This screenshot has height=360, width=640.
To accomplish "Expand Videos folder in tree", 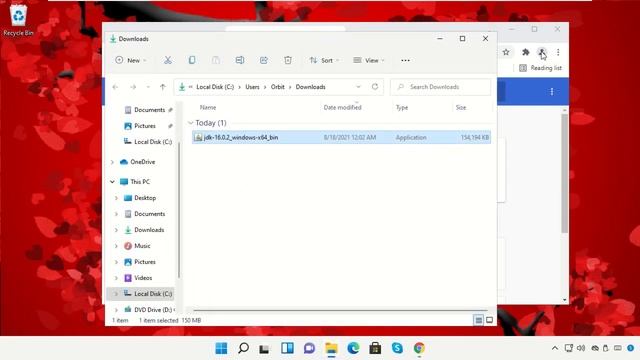I will point(116,278).
